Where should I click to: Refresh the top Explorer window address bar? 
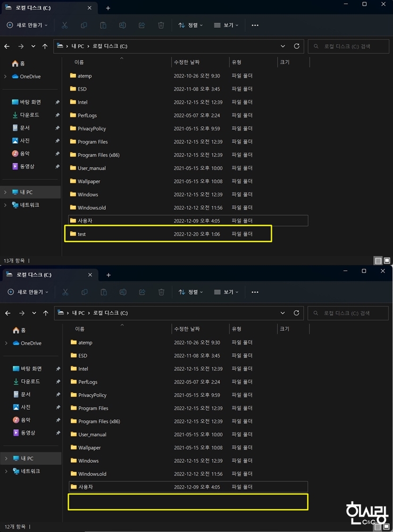point(297,46)
